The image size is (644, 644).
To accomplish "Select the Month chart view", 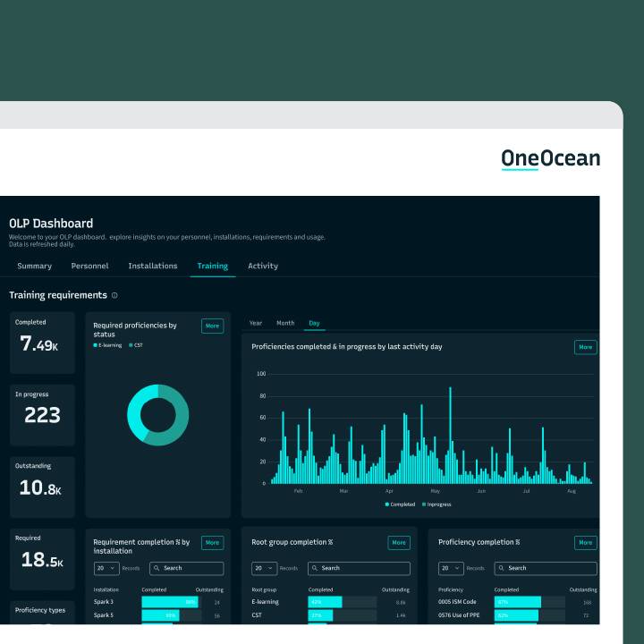I will pos(285,323).
